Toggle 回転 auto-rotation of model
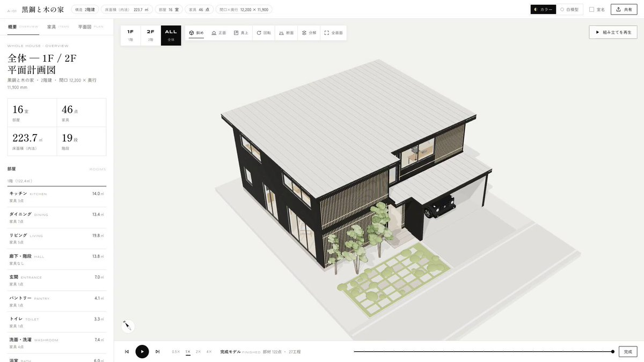644x362 pixels. 264,33
